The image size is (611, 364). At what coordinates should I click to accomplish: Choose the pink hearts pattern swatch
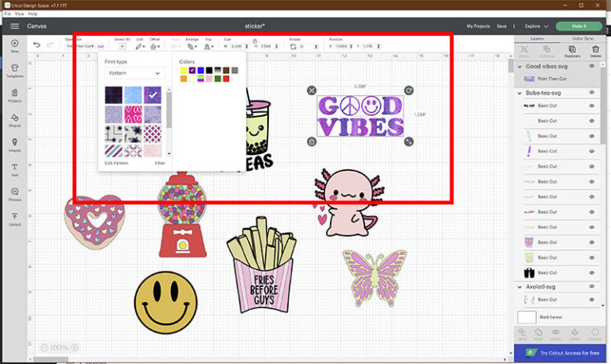pos(133,114)
